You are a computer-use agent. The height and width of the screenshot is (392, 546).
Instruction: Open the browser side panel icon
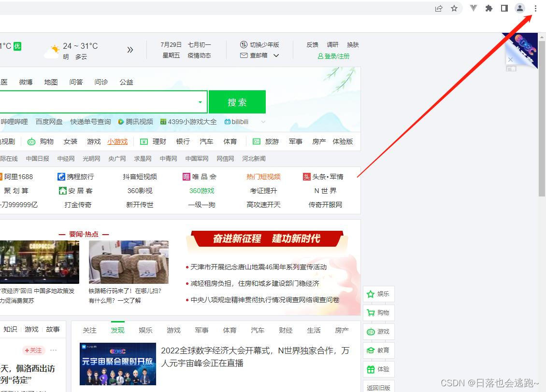coord(504,8)
